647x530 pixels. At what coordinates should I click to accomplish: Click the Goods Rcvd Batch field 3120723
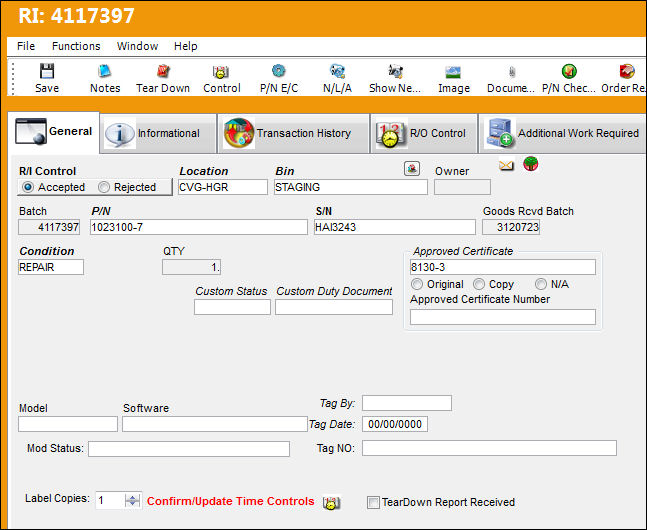pyautogui.click(x=511, y=227)
